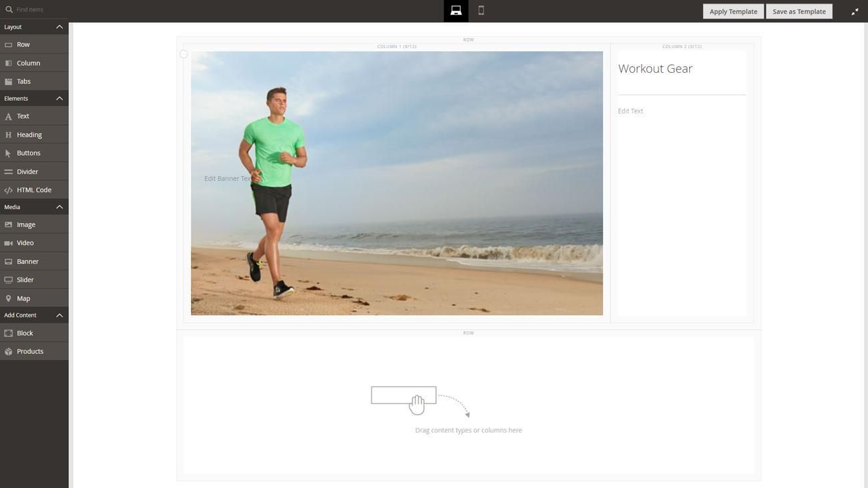This screenshot has height=488, width=868.
Task: Add a Map element
Action: coord(22,298)
